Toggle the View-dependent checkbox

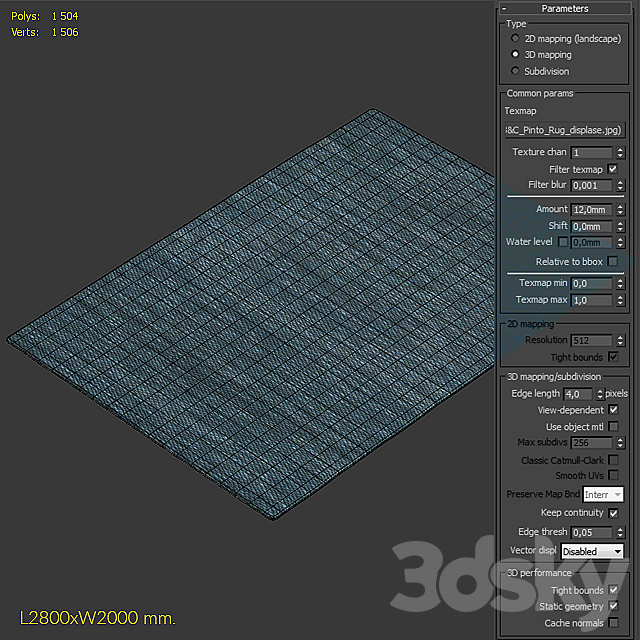613,409
